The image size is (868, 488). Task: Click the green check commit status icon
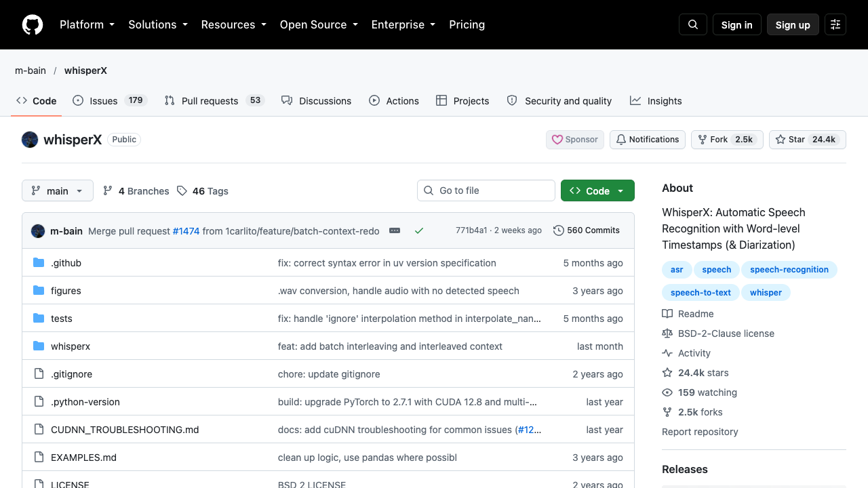pyautogui.click(x=419, y=230)
